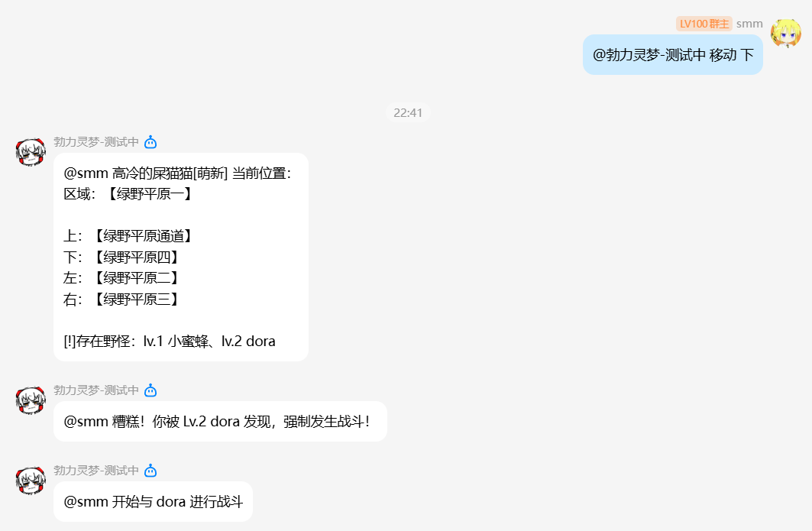
Task: Click the 22:41 timestamp
Action: pyautogui.click(x=408, y=112)
